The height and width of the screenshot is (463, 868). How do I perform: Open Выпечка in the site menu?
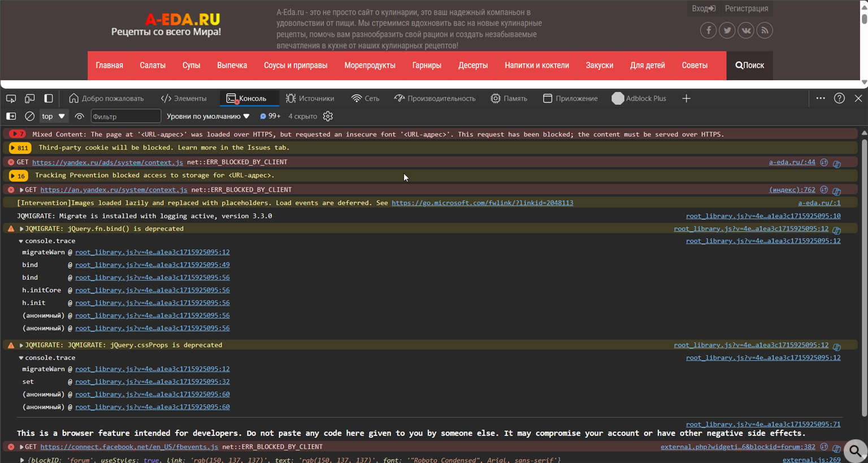[x=232, y=66]
